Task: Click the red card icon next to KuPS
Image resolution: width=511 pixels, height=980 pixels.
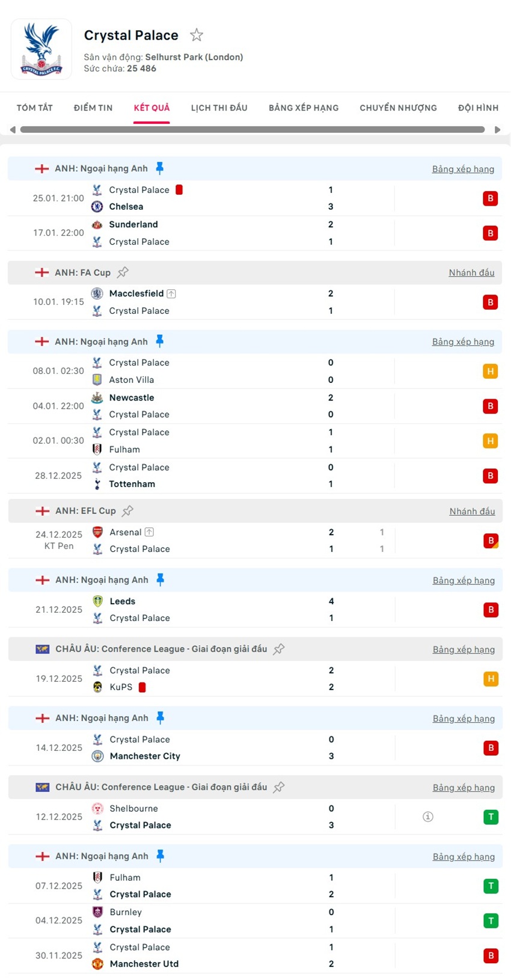Action: point(142,687)
